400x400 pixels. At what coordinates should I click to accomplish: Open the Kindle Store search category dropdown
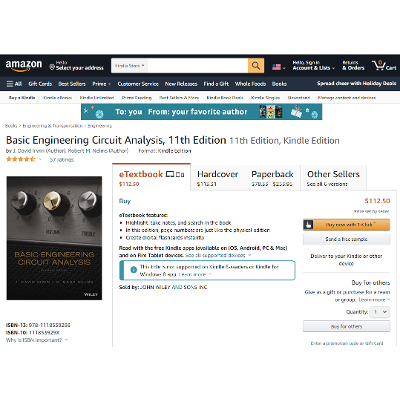pyautogui.click(x=130, y=66)
